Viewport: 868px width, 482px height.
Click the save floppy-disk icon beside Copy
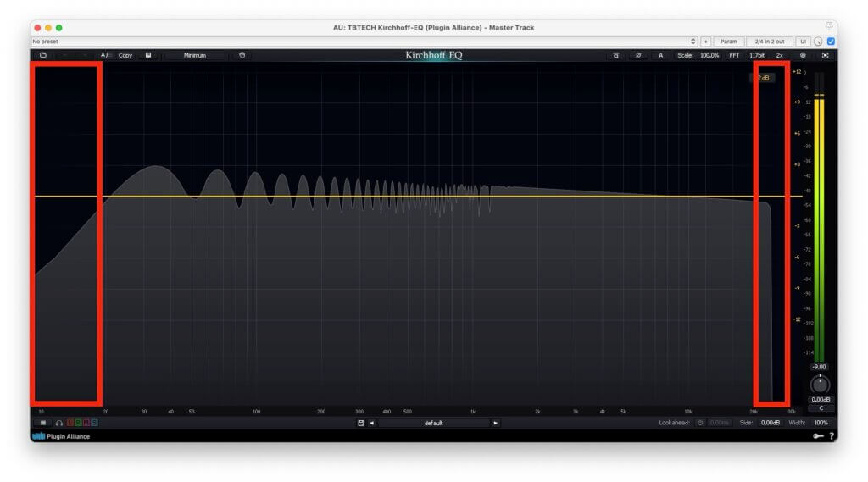pyautogui.click(x=148, y=55)
